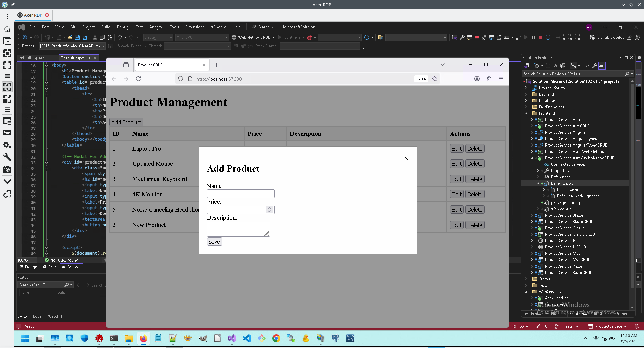
Task: Open GitHub Copilot in Visual Studio
Action: pos(607,37)
